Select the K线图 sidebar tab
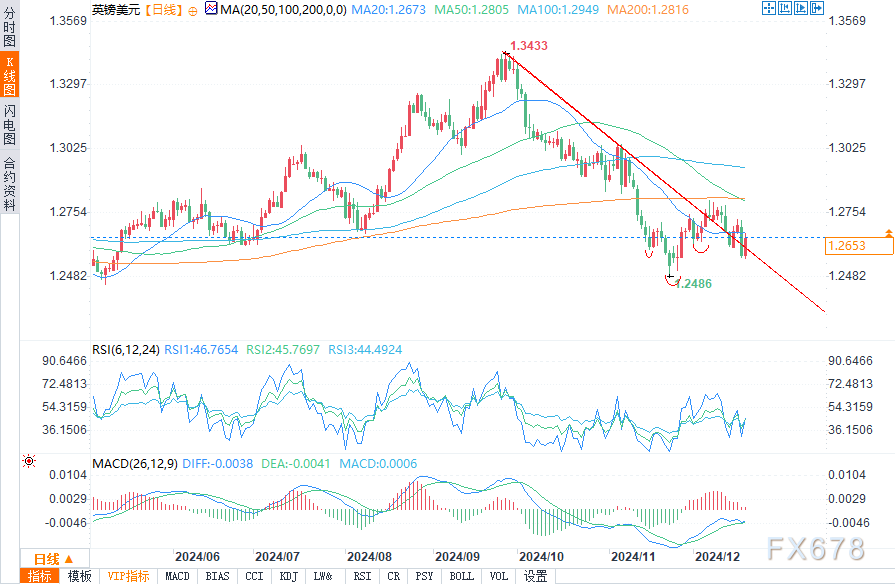Viewport: 895px width, 584px height. tap(9, 76)
